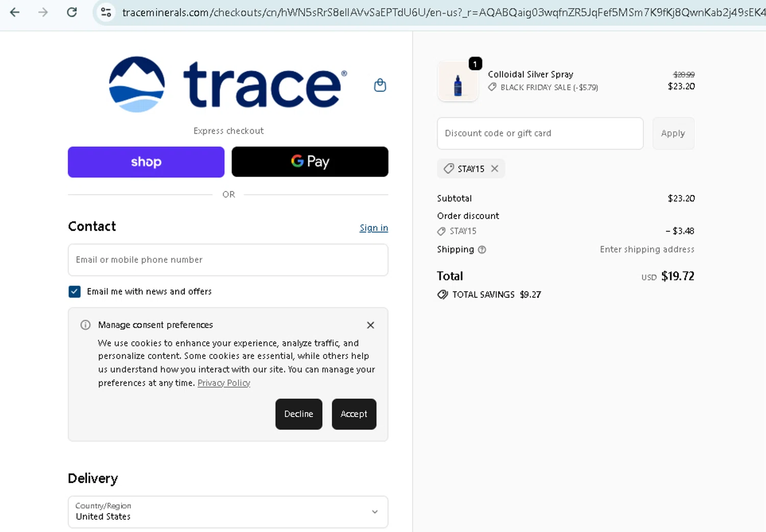The image size is (766, 532).
Task: Open the shopping bag cart icon
Action: pos(380,85)
